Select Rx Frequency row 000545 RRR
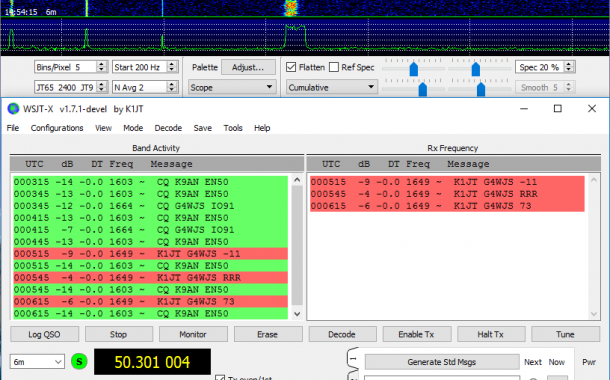This screenshot has width=610, height=380. tap(447, 194)
